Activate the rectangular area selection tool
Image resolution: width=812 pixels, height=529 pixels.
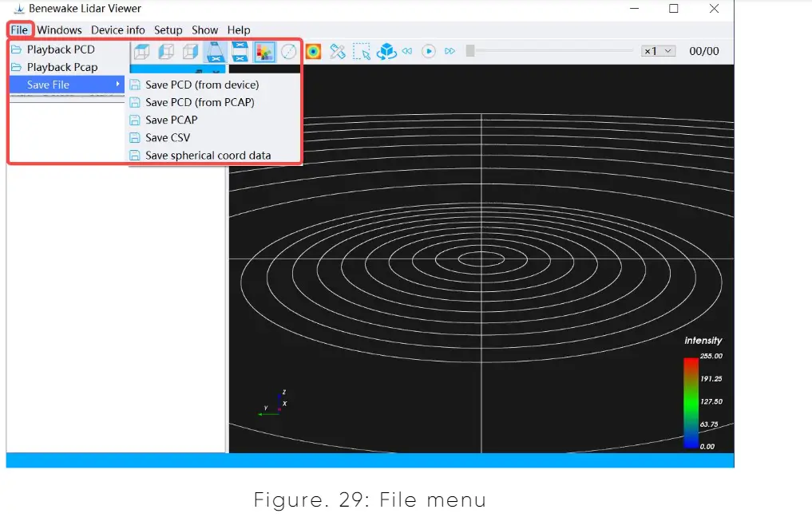tap(362, 51)
